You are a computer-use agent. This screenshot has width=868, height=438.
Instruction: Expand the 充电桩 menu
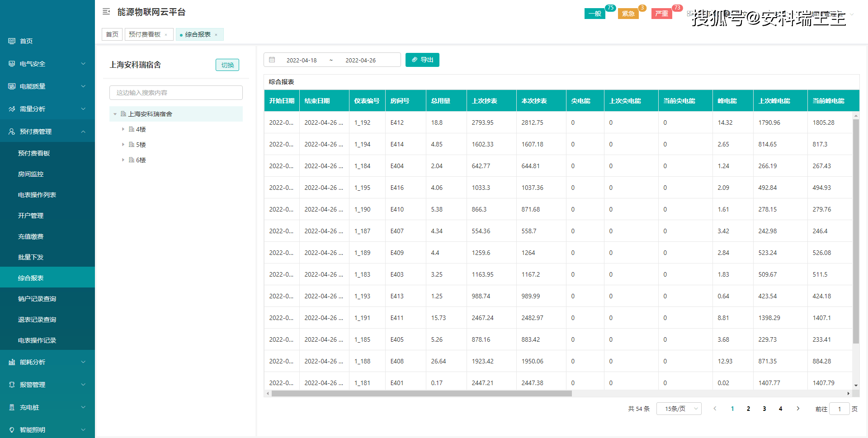click(x=47, y=407)
